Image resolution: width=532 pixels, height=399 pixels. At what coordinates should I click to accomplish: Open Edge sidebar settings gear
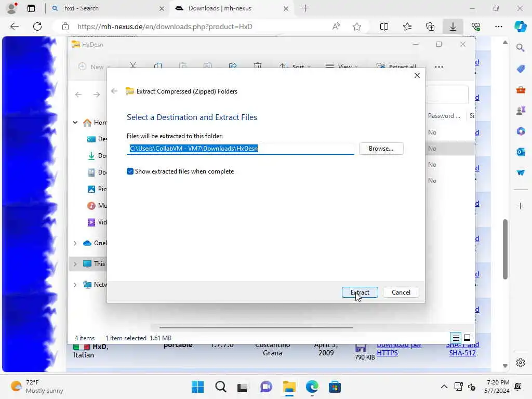521,363
